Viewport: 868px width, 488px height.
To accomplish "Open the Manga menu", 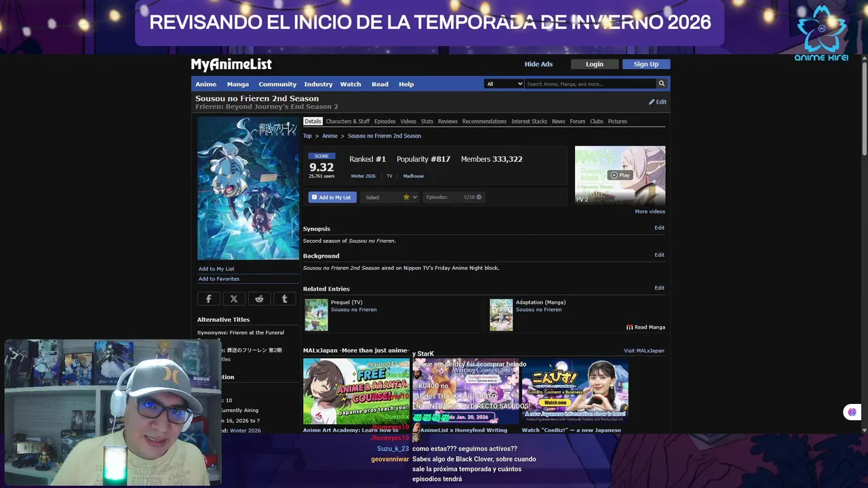I will click(238, 84).
